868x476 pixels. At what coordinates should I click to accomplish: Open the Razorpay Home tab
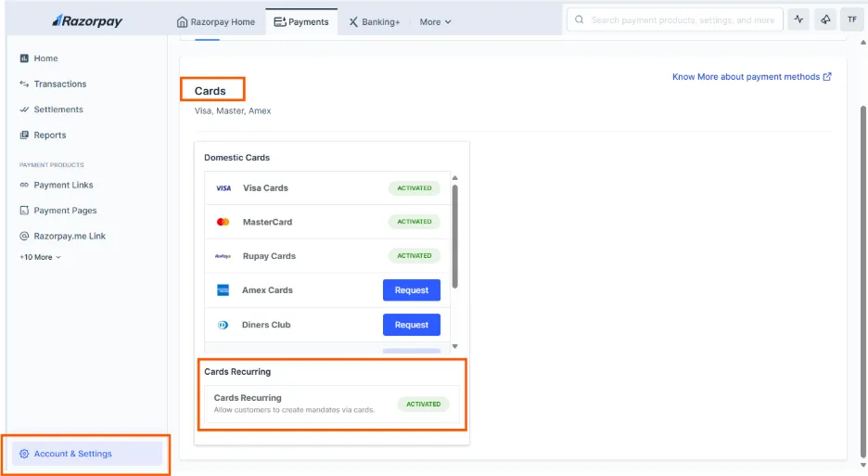click(216, 21)
